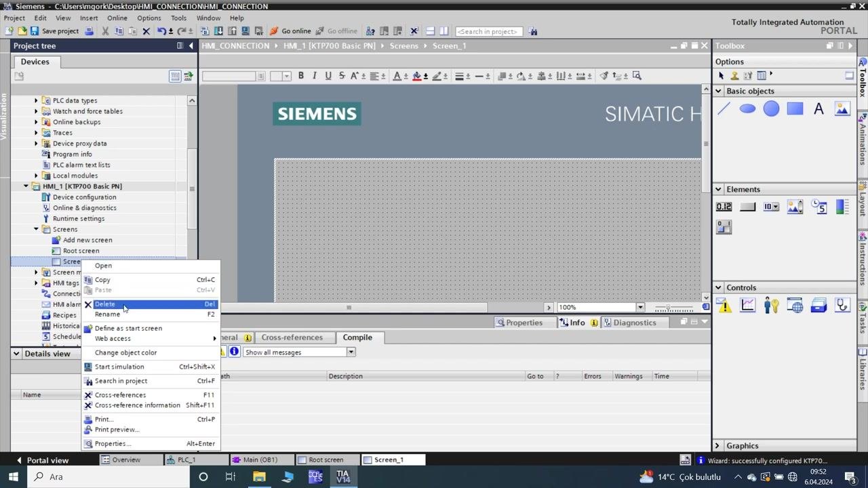This screenshot has width=868, height=488.
Task: Choose Define as start screen
Action: pyautogui.click(x=150, y=328)
